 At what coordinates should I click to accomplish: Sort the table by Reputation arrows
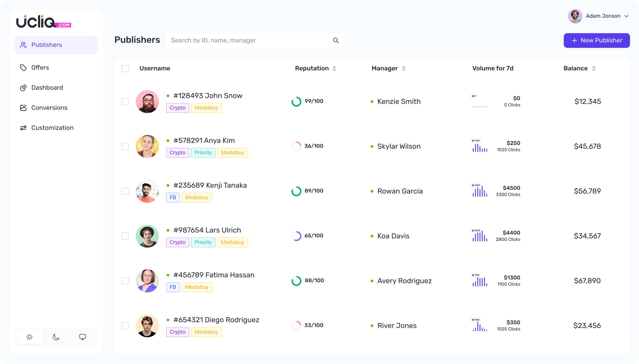(x=334, y=69)
